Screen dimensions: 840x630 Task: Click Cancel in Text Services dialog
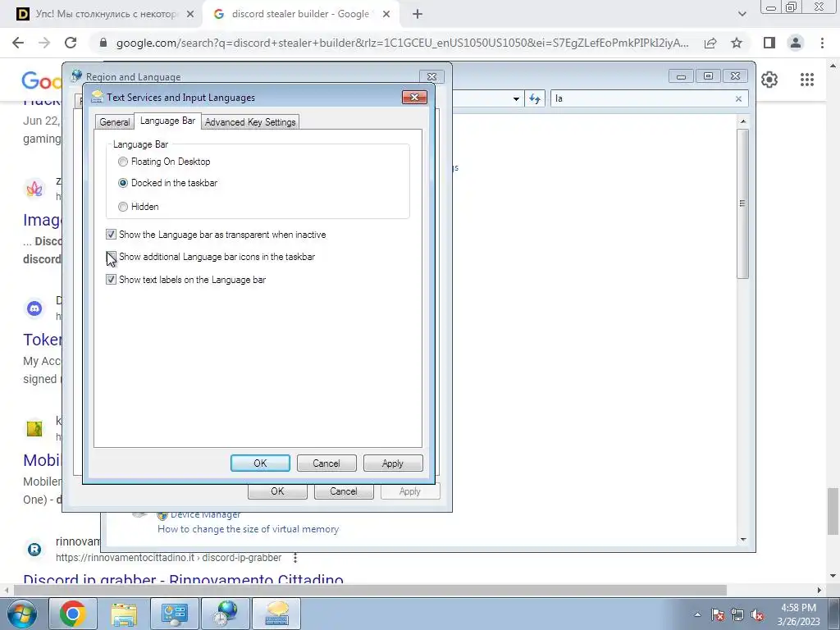coord(326,463)
